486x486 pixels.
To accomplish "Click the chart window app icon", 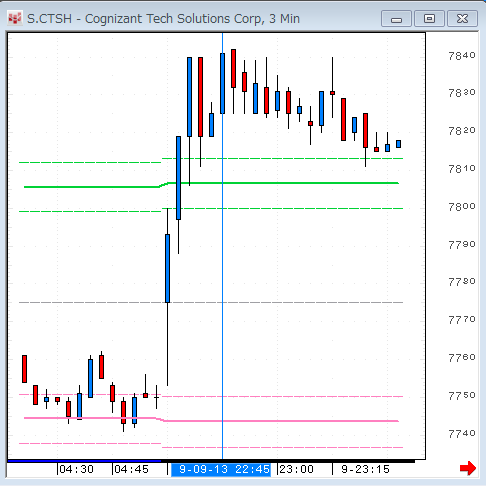I will tap(15, 19).
